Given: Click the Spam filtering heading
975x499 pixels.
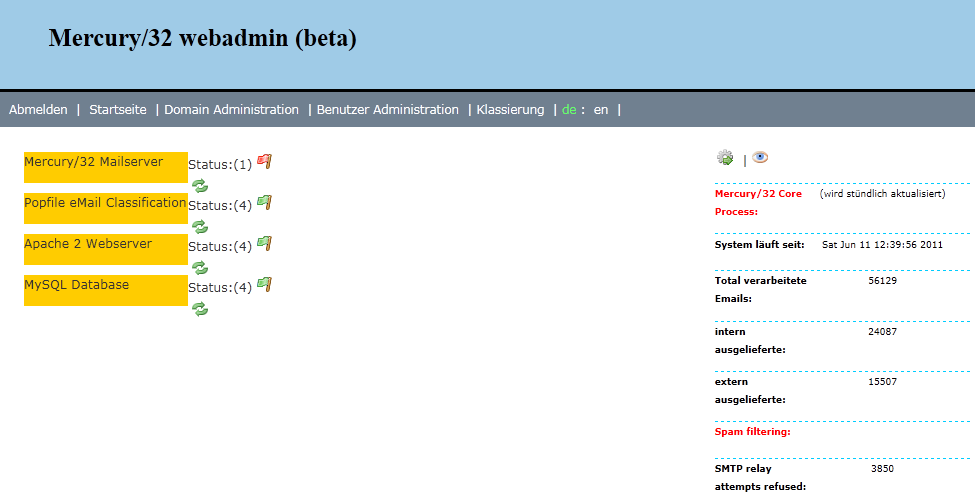Looking at the screenshot, I should (x=752, y=431).
